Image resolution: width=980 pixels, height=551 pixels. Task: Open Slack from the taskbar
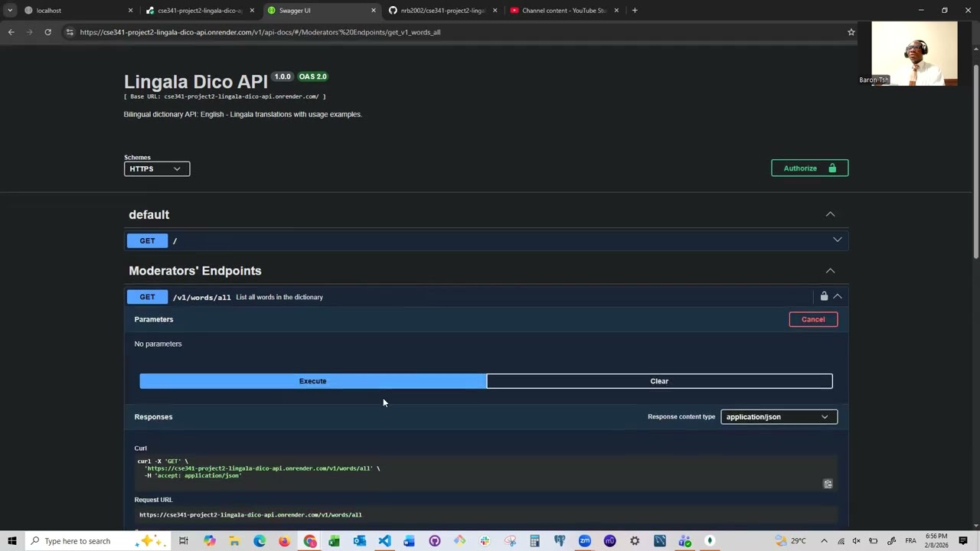click(x=485, y=541)
